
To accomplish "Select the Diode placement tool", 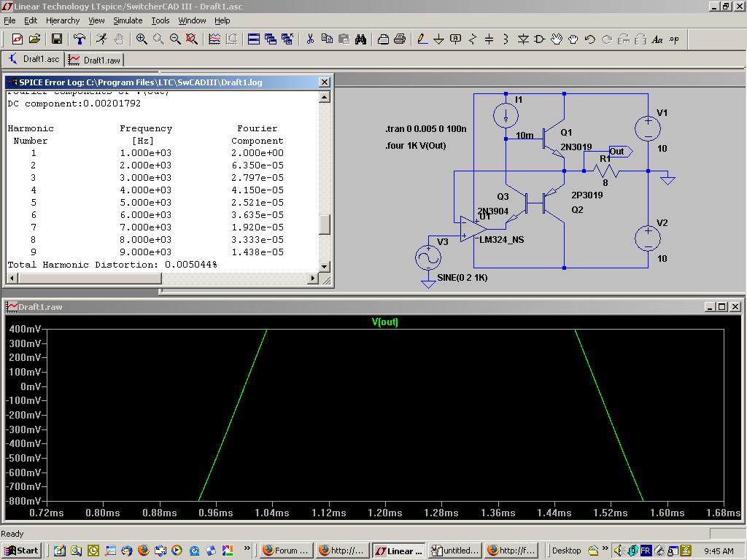I will 523,39.
